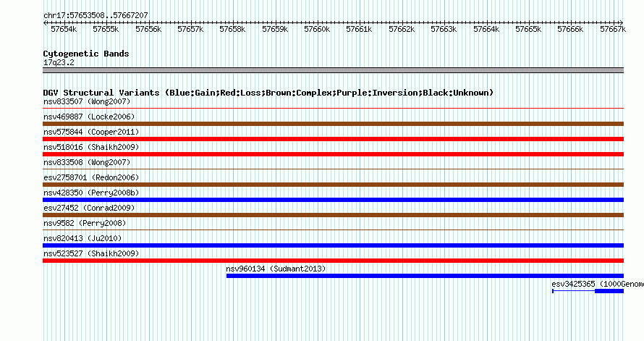Click the gray 17q23.2 cytogenetic band bar
The height and width of the screenshot is (341, 644).
click(x=333, y=70)
